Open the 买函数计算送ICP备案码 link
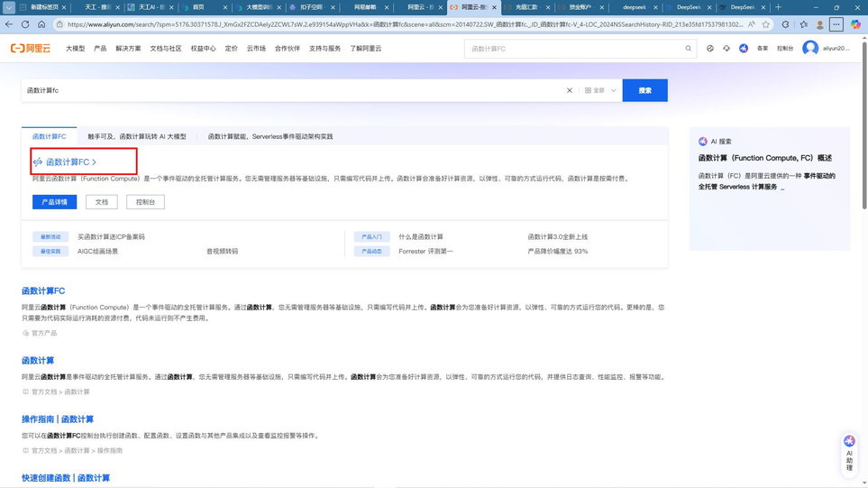Screen dimensions: 868x488 [x=111, y=236]
